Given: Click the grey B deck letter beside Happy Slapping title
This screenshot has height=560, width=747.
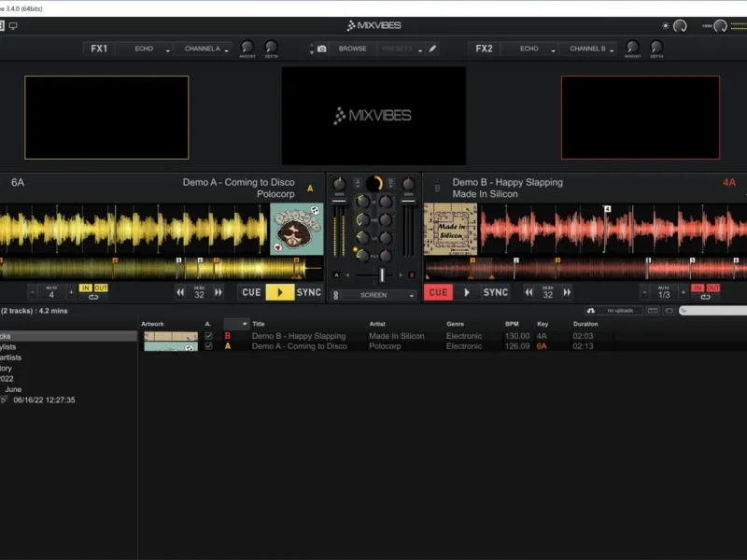Looking at the screenshot, I should (437, 189).
